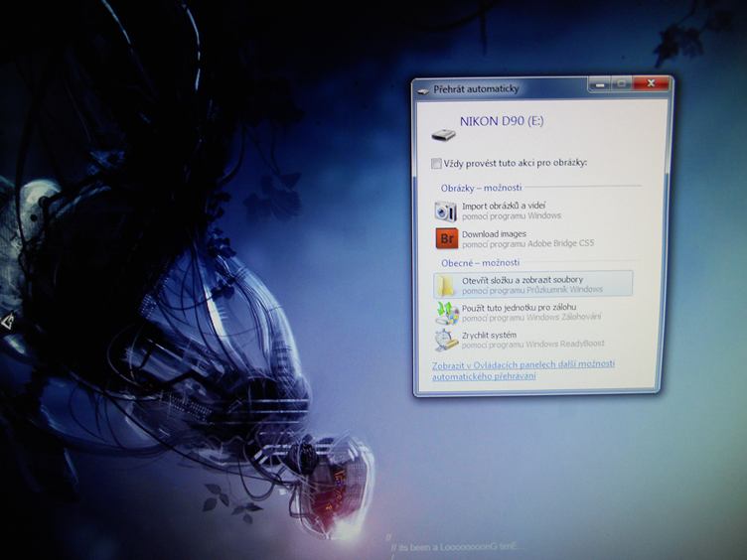This screenshot has width=747, height=560.
Task: Click the NIKON D90 (E:) drive title
Action: [502, 121]
